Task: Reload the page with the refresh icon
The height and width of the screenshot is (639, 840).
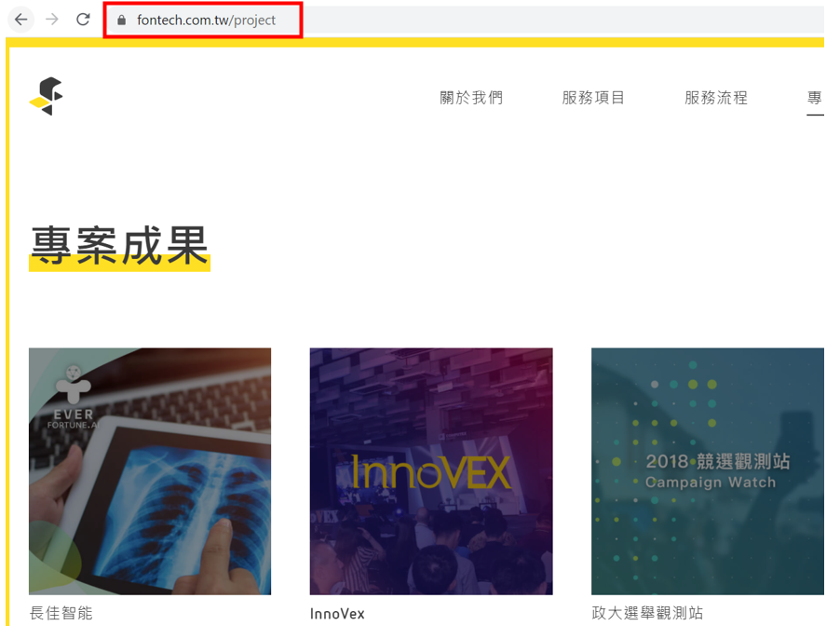Action: (83, 20)
